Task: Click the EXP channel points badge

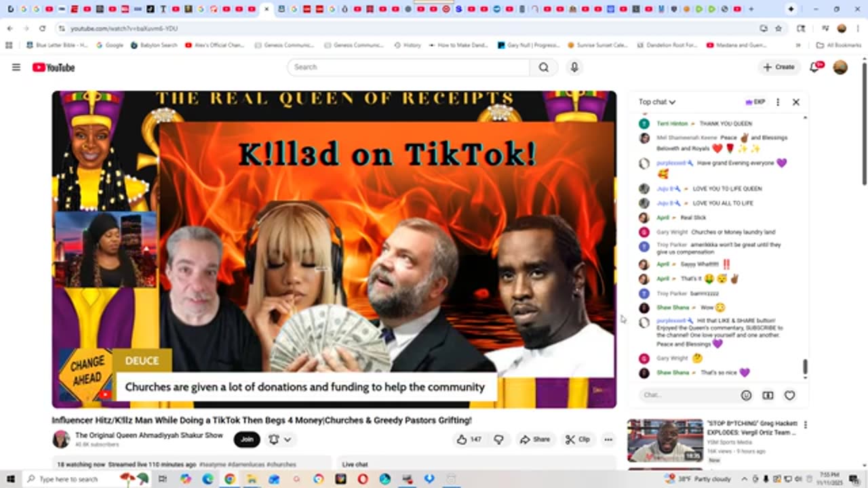Action: click(x=755, y=102)
